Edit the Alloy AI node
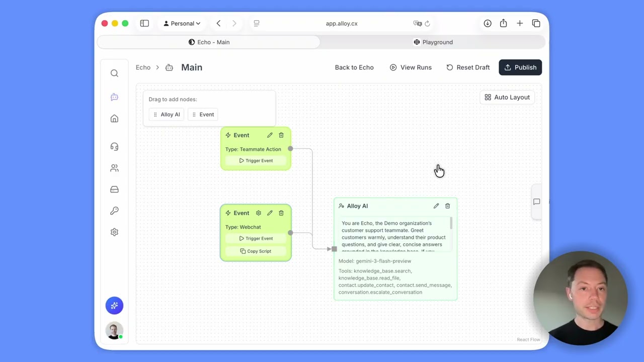 pos(436,206)
